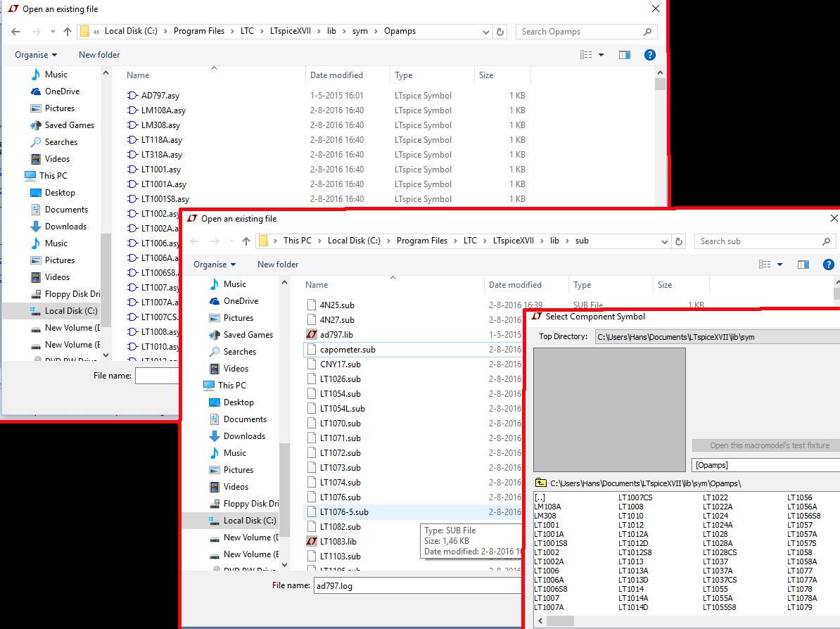840x629 pixels.
Task: Click the Up-folder arrow in the sub dialog
Action: (x=246, y=241)
